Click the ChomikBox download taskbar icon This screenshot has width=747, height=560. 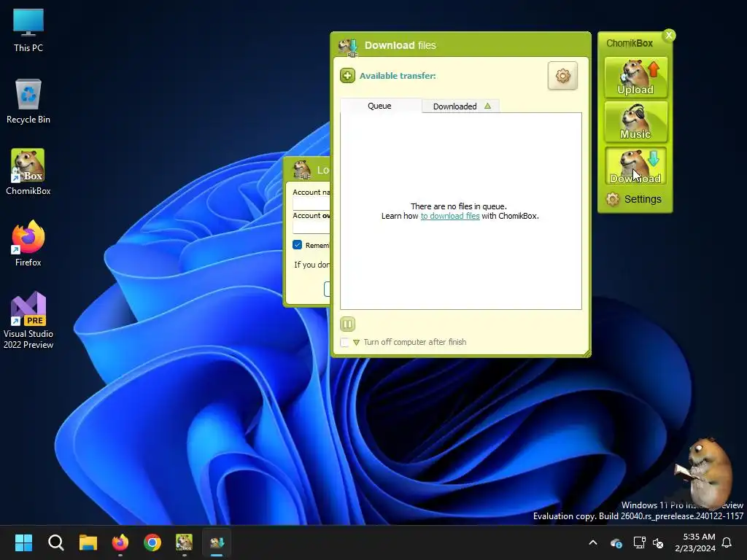point(217,542)
